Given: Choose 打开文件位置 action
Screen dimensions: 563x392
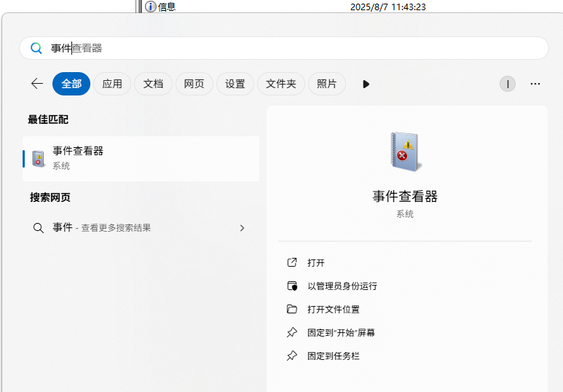Looking at the screenshot, I should [x=333, y=310].
